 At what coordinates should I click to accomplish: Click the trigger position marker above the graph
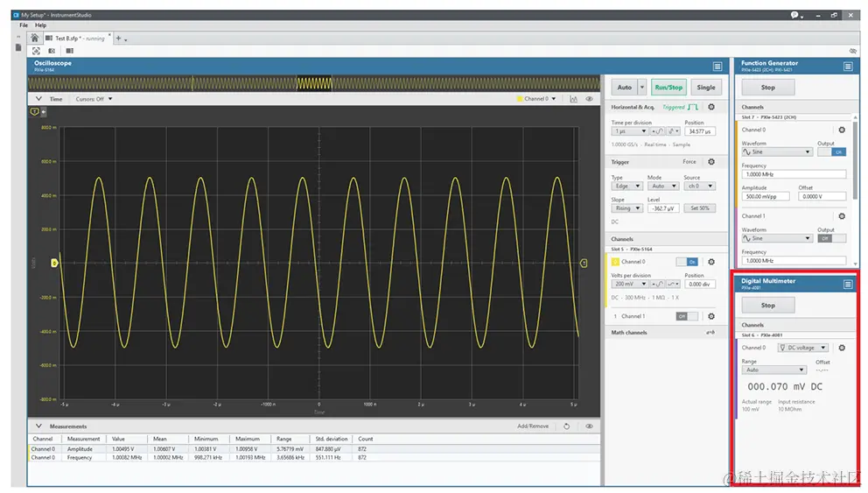(34, 112)
